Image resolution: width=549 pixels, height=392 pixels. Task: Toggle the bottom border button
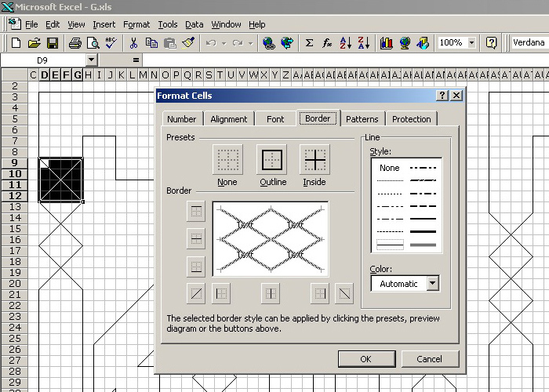click(x=196, y=267)
